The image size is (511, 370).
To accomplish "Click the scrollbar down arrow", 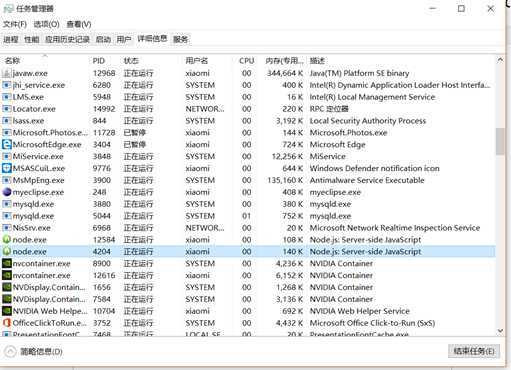I will [500, 331].
